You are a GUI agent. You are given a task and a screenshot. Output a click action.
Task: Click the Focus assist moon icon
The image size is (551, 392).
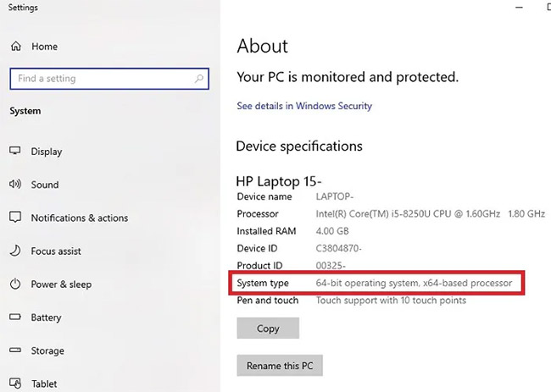point(15,251)
